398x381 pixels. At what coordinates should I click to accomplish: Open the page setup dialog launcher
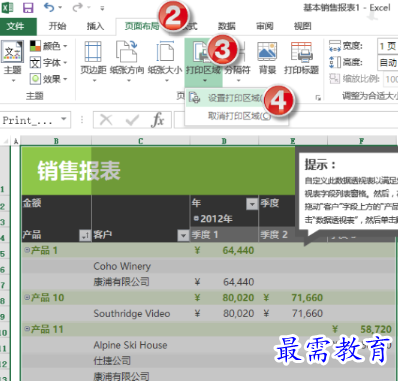(318, 98)
